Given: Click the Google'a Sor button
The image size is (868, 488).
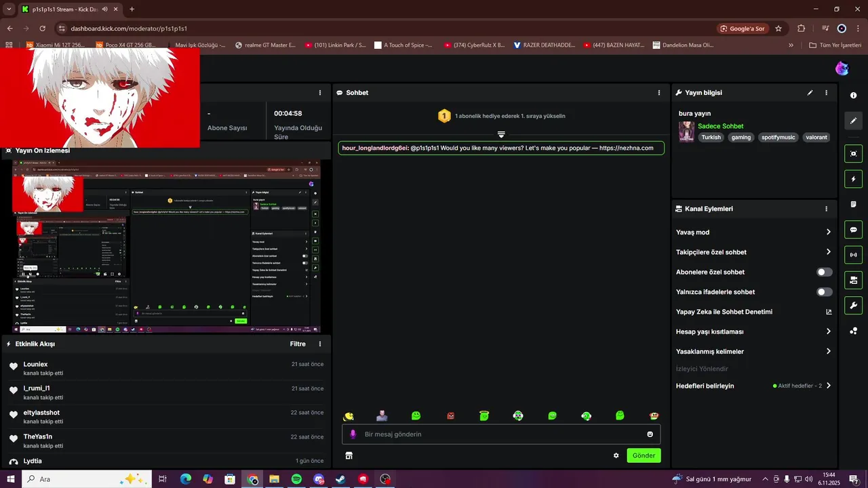Looking at the screenshot, I should point(743,28).
